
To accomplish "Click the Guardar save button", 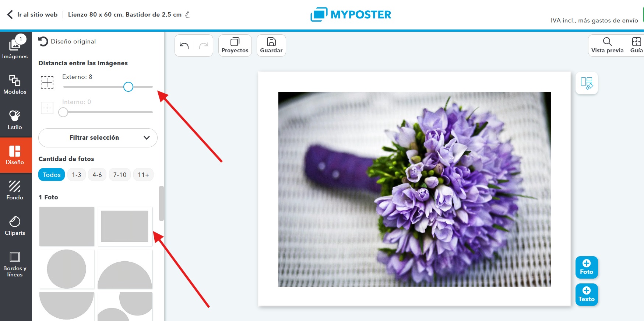I will pyautogui.click(x=271, y=46).
